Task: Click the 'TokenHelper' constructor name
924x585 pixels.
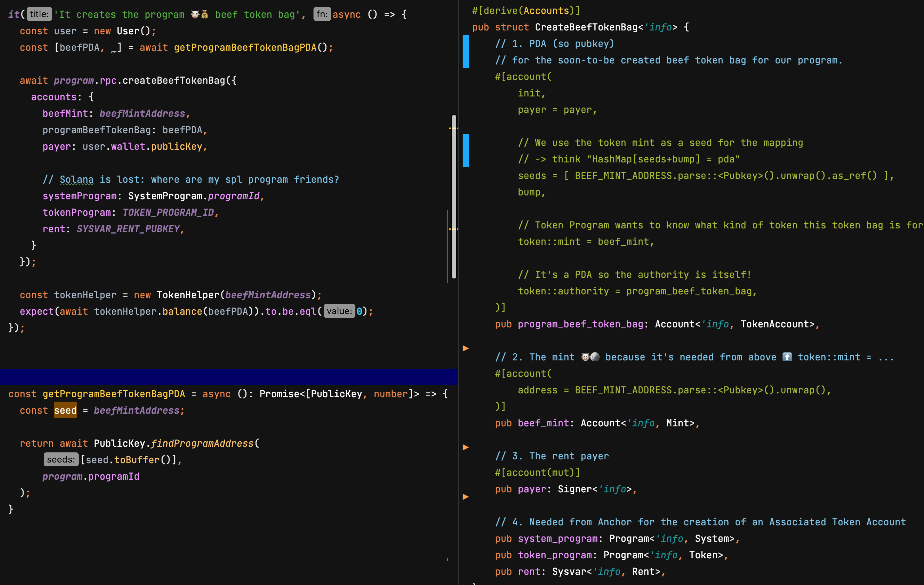Action: 188,295
